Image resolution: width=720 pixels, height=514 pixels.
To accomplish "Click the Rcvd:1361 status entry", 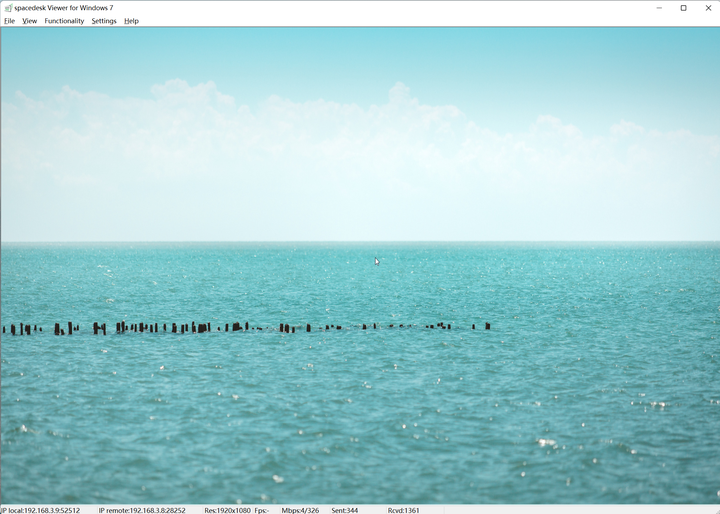I will [x=404, y=510].
